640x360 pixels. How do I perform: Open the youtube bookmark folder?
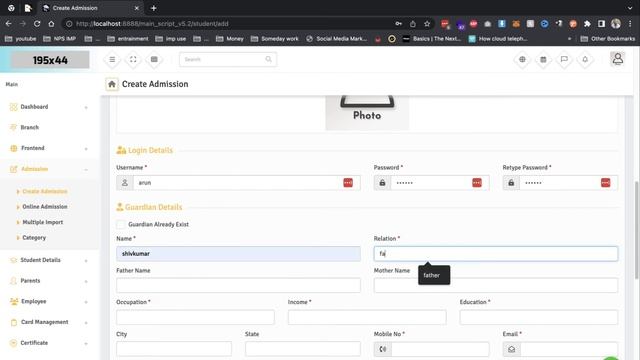point(20,39)
